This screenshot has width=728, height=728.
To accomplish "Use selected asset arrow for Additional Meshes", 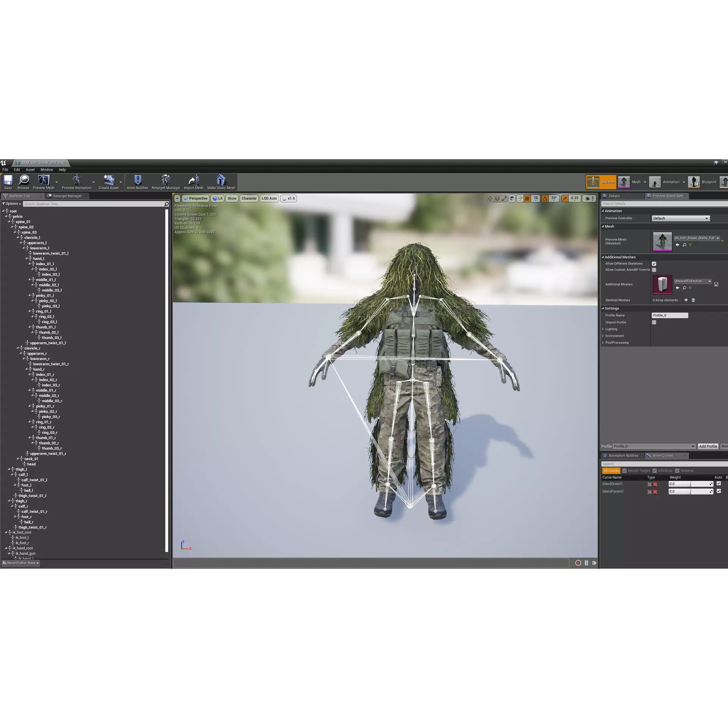I will (677, 288).
